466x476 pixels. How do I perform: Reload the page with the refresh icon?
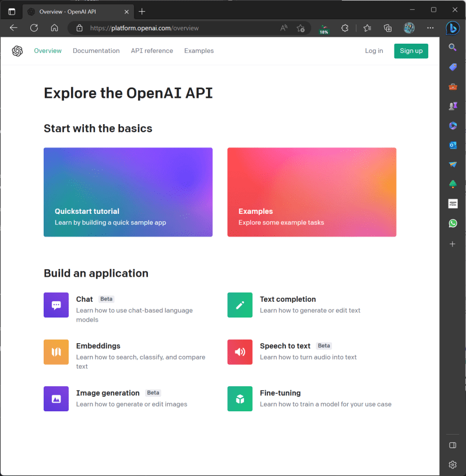coord(34,28)
